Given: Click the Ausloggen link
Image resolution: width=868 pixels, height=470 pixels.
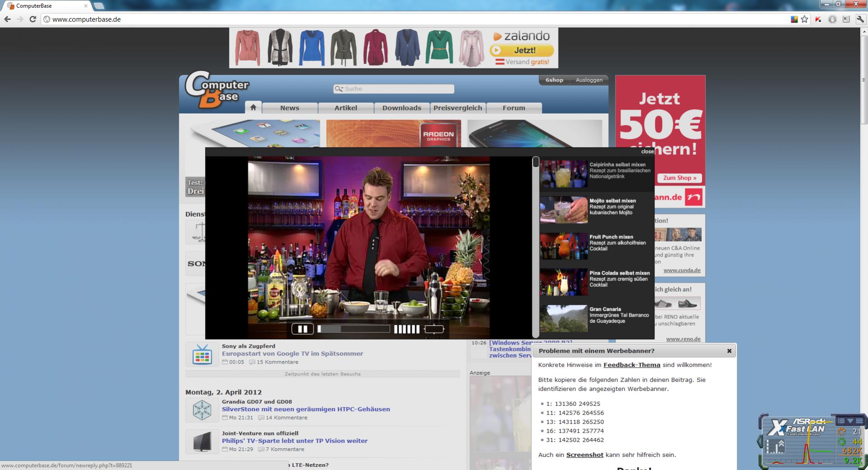Looking at the screenshot, I should pos(589,80).
